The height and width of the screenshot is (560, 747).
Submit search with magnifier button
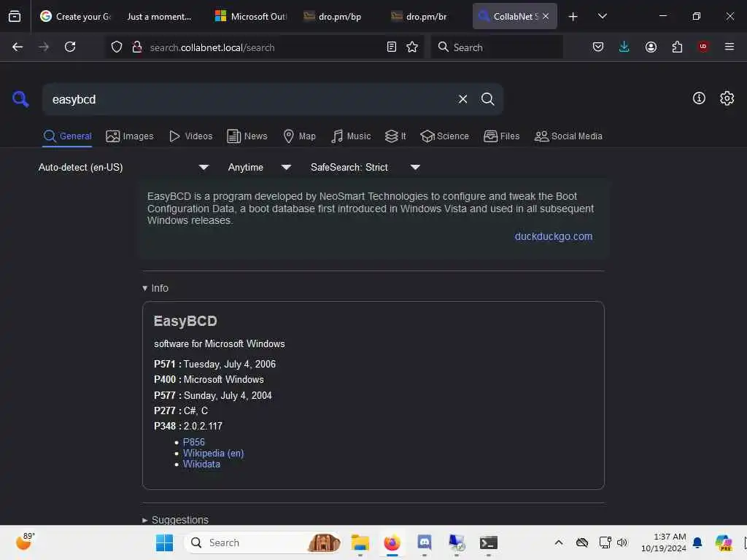click(487, 99)
